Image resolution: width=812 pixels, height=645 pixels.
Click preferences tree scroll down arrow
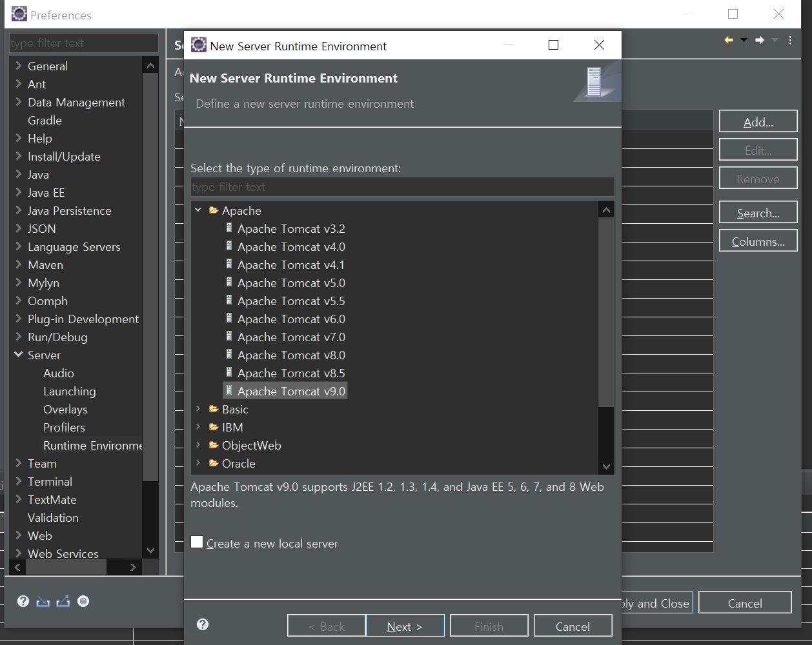tap(150, 550)
